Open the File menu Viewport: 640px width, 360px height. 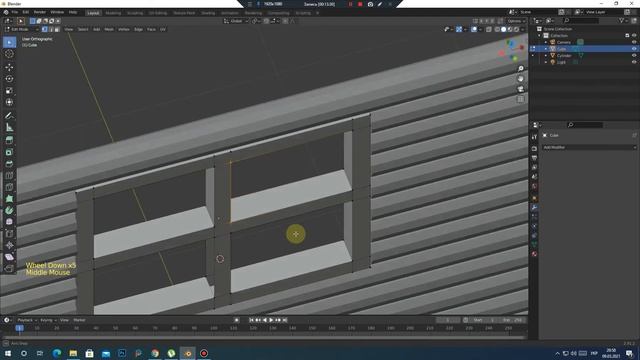(x=14, y=12)
